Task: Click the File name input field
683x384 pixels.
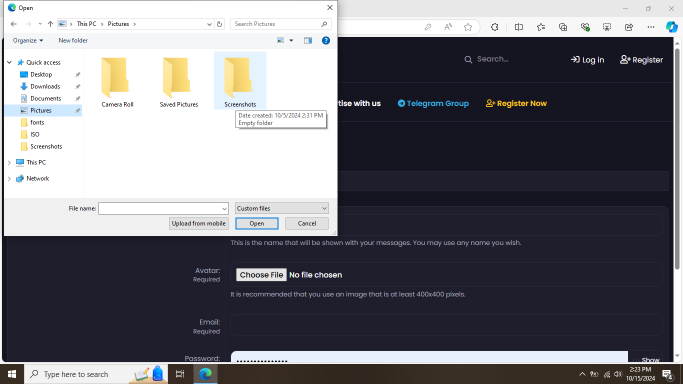Action: [163, 209]
